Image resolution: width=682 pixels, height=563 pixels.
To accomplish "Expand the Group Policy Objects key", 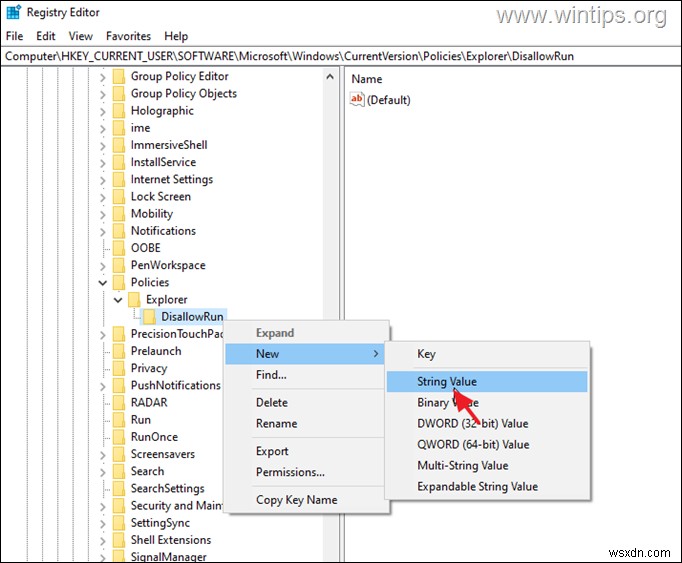I will [x=103, y=94].
